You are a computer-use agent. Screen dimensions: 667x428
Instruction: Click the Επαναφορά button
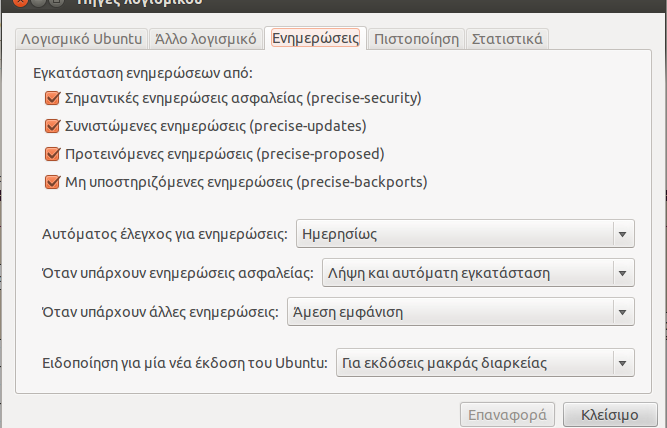(506, 413)
